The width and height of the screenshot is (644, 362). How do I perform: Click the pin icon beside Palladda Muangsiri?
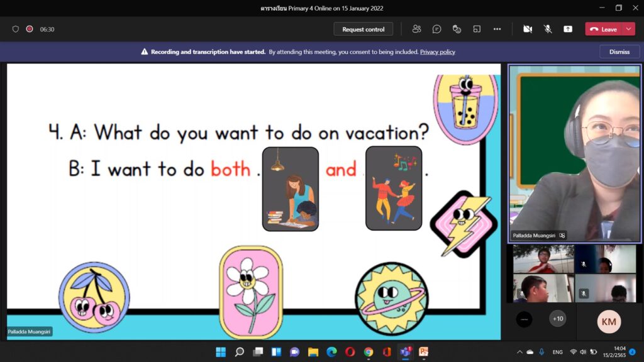coord(562,236)
